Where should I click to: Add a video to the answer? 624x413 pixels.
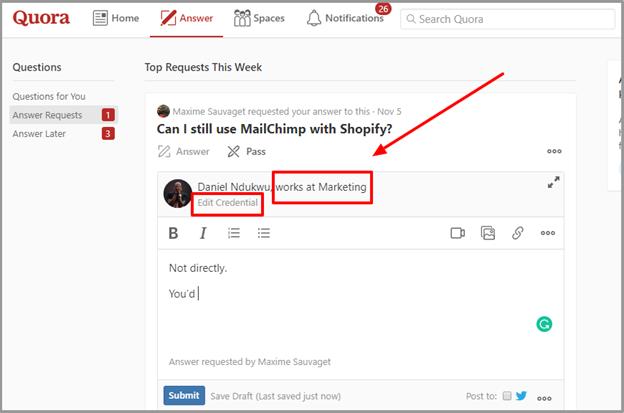click(x=458, y=233)
